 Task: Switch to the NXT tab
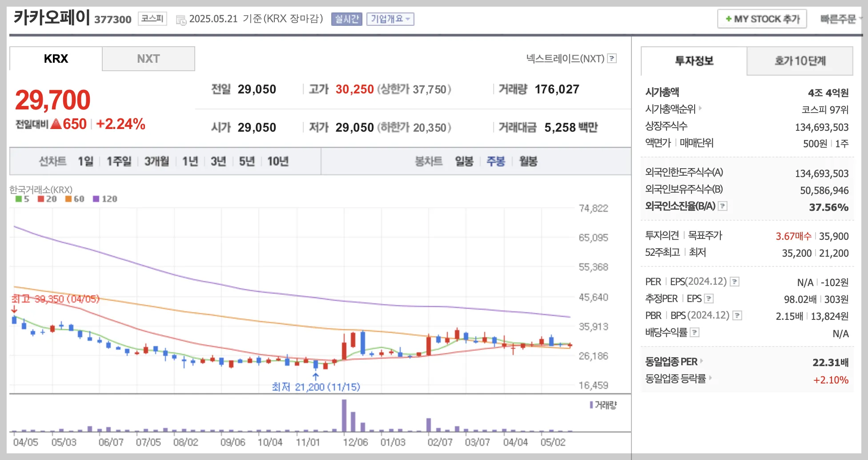(x=149, y=59)
